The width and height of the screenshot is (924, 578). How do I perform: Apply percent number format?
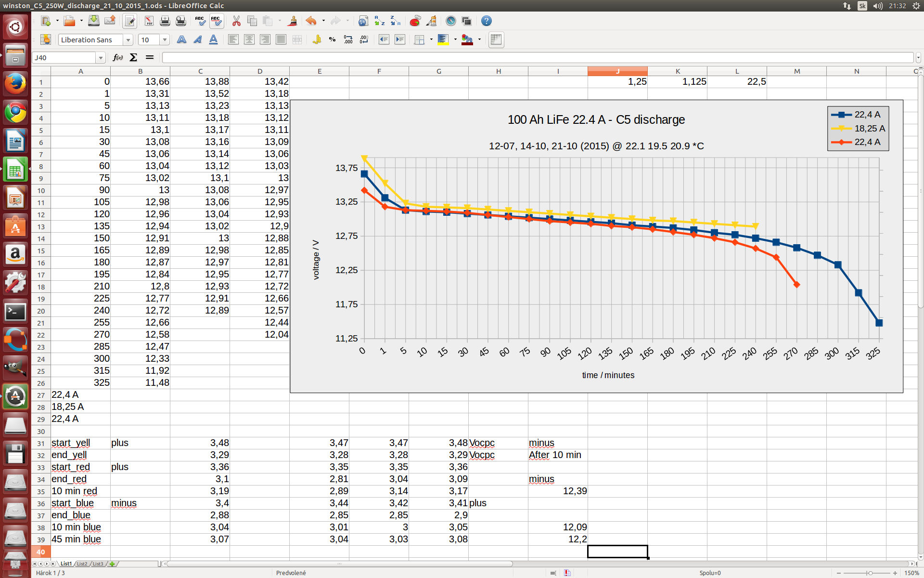(x=332, y=39)
